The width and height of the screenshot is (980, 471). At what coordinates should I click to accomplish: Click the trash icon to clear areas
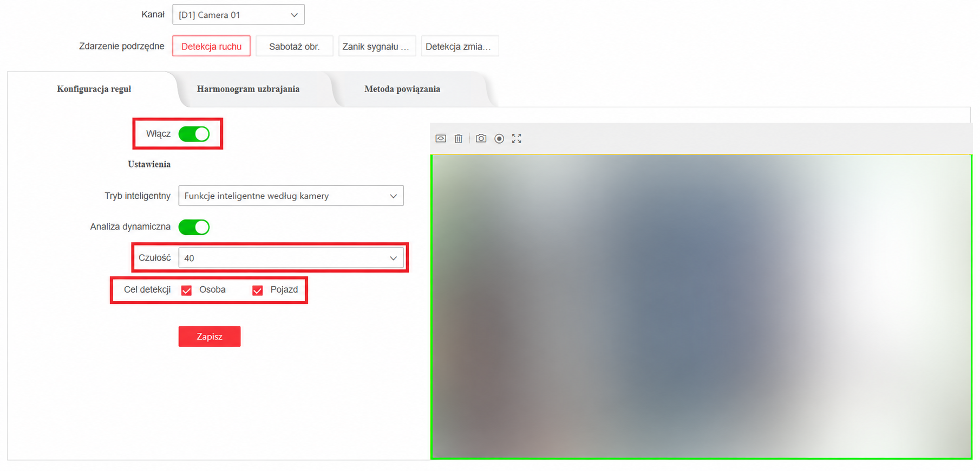[x=459, y=139]
